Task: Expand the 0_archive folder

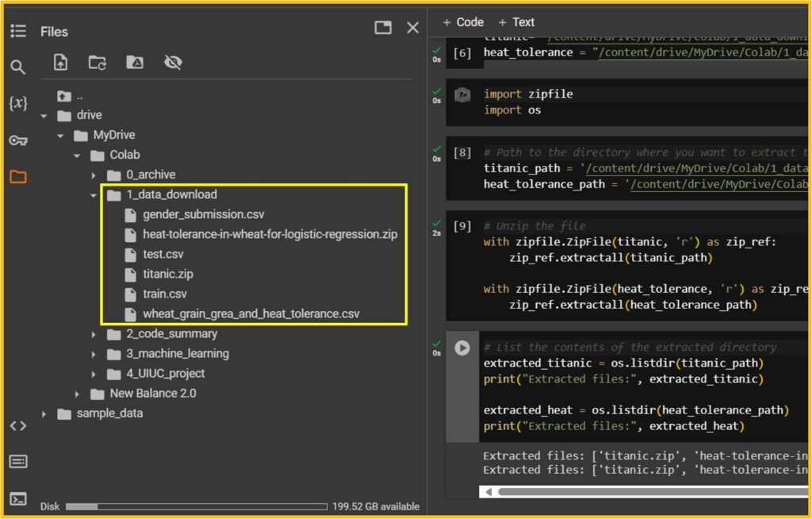Action: coord(94,175)
